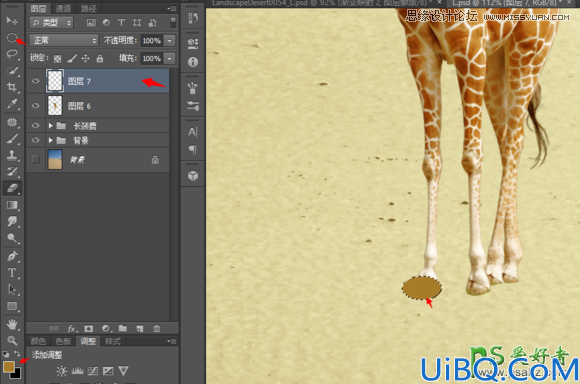580x384 pixels.
Task: Open the opacity 不透明度 dropdown arrow
Action: [x=169, y=41]
